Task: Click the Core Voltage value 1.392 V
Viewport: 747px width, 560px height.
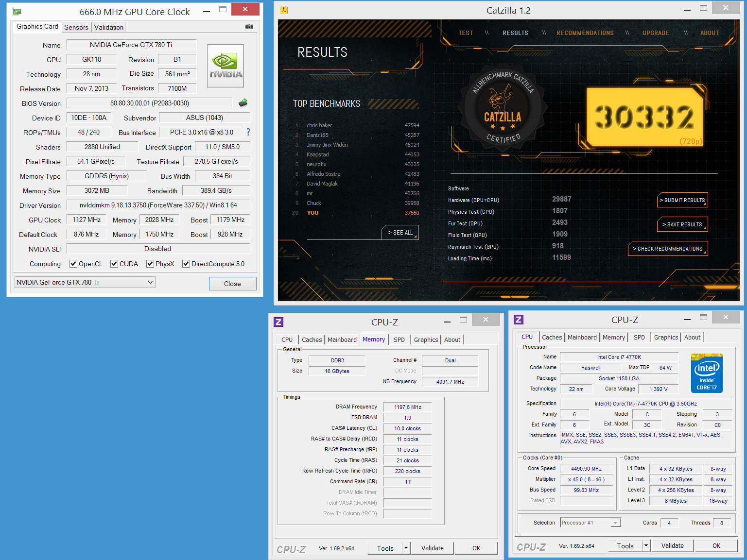Action: click(659, 389)
